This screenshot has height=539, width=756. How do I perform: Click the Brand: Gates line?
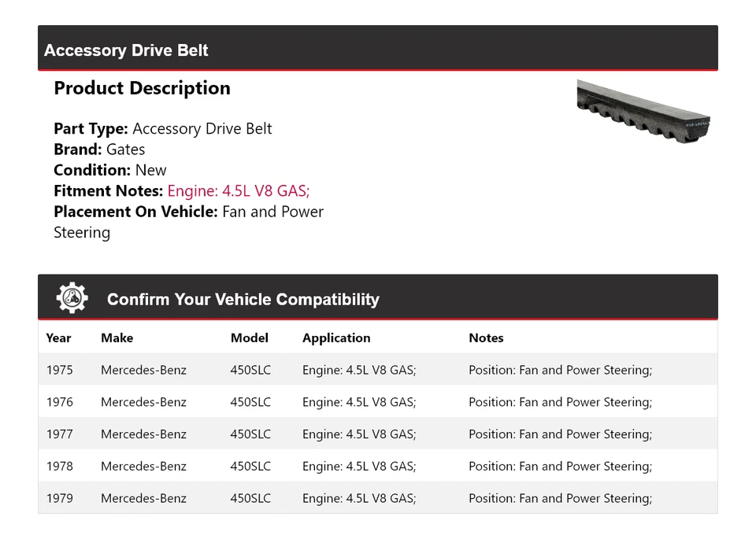[x=99, y=150]
